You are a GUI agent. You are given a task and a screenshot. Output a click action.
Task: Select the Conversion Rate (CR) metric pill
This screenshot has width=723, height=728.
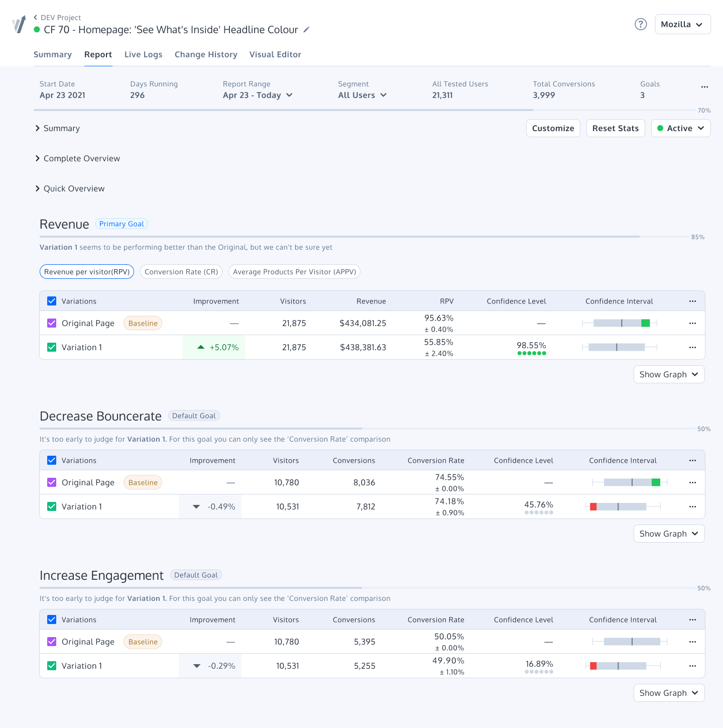[181, 272]
